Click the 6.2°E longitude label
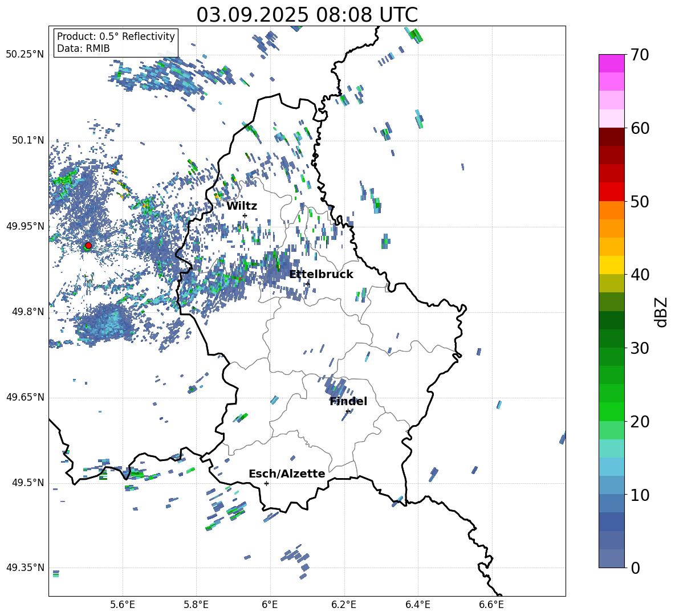This screenshot has height=616, width=675. (x=344, y=605)
